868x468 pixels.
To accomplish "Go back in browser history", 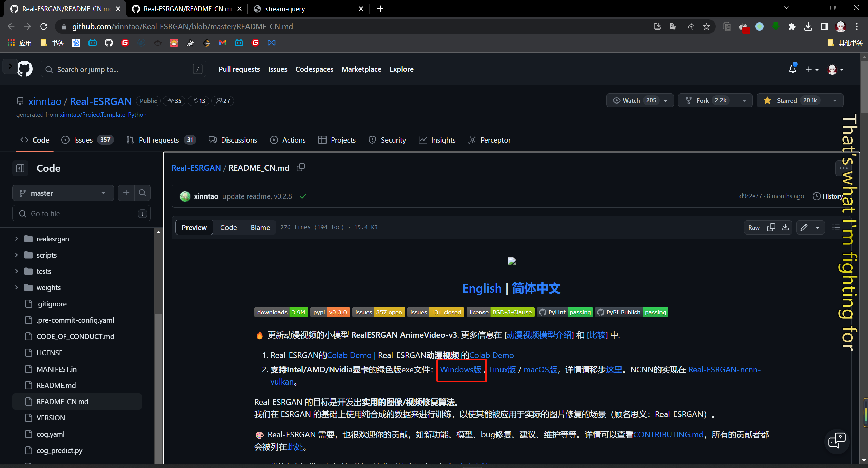I will tap(11, 26).
